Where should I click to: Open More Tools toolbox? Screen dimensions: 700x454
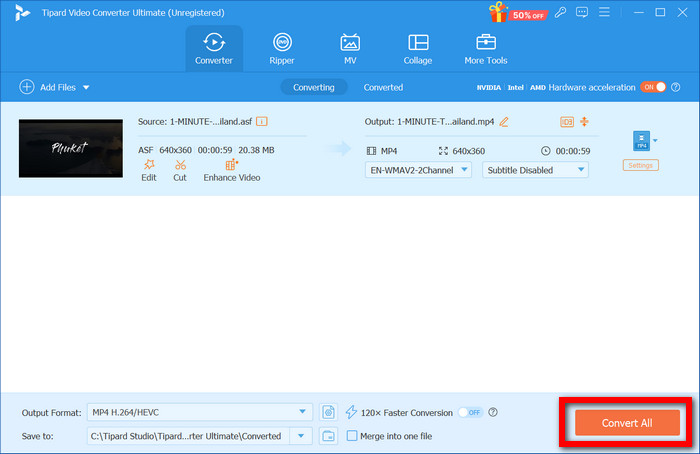(x=486, y=48)
